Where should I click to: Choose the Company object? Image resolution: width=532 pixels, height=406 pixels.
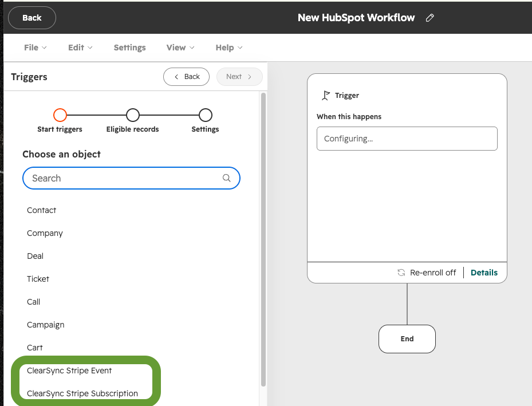click(x=45, y=234)
